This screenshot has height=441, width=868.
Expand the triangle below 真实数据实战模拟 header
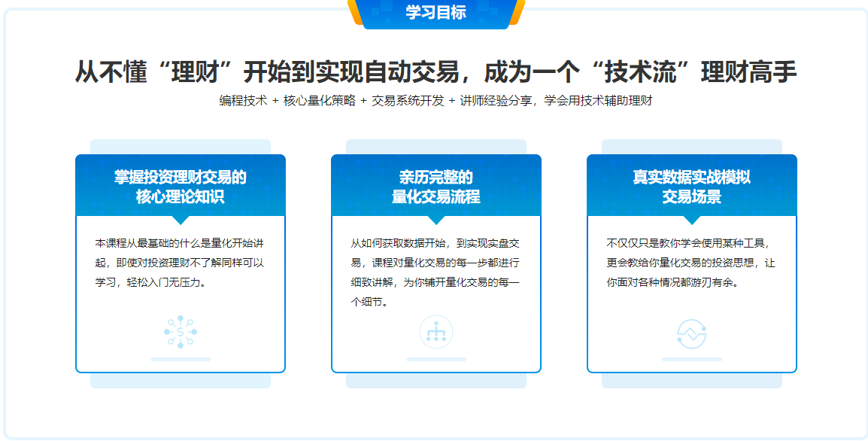690,219
